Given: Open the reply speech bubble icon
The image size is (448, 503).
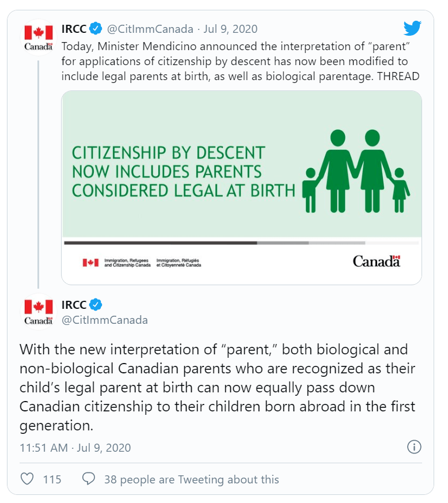Looking at the screenshot, I should point(89,479).
